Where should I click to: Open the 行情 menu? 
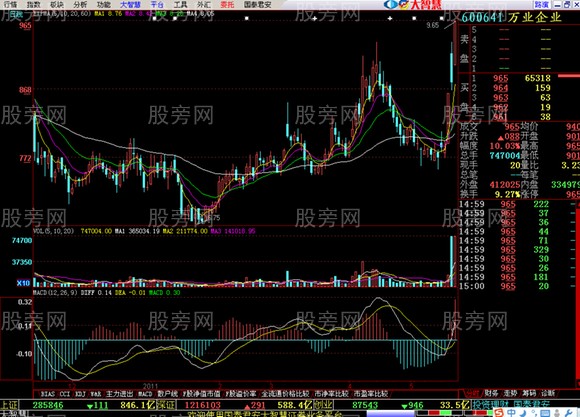pos(11,4)
